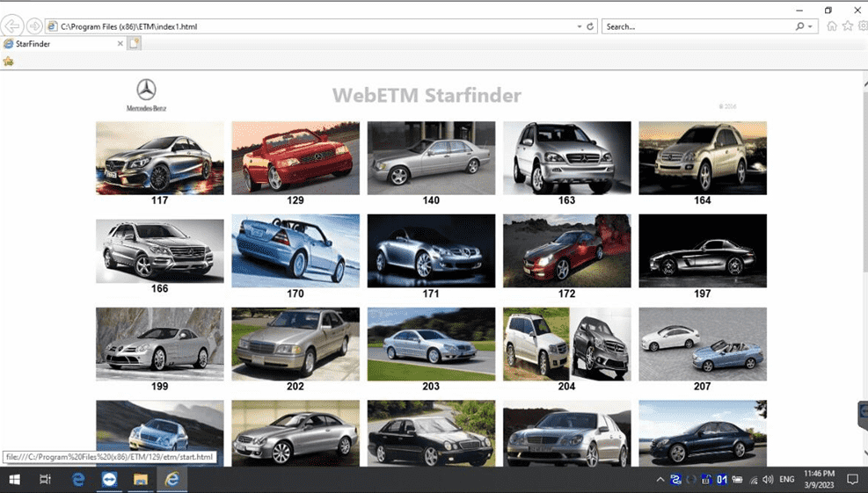The image size is (868, 493).
Task: Open the model 164 SUV thumbnail
Action: click(x=703, y=157)
